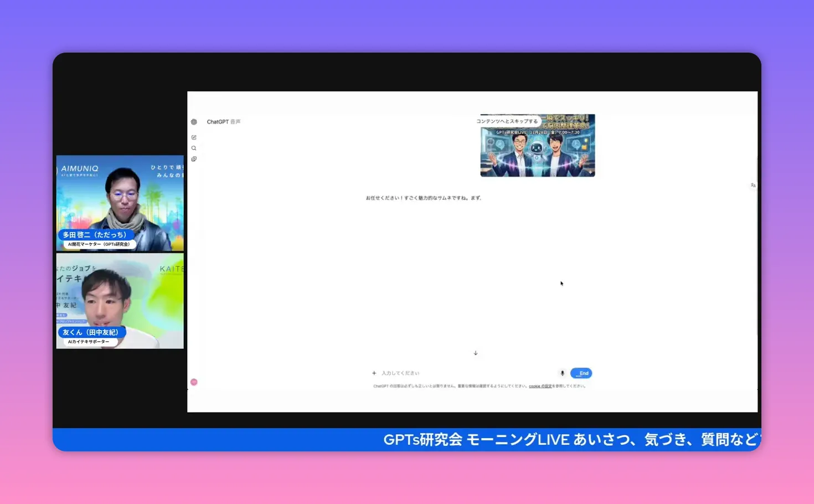Click the translate icon on the right edge

(x=753, y=185)
